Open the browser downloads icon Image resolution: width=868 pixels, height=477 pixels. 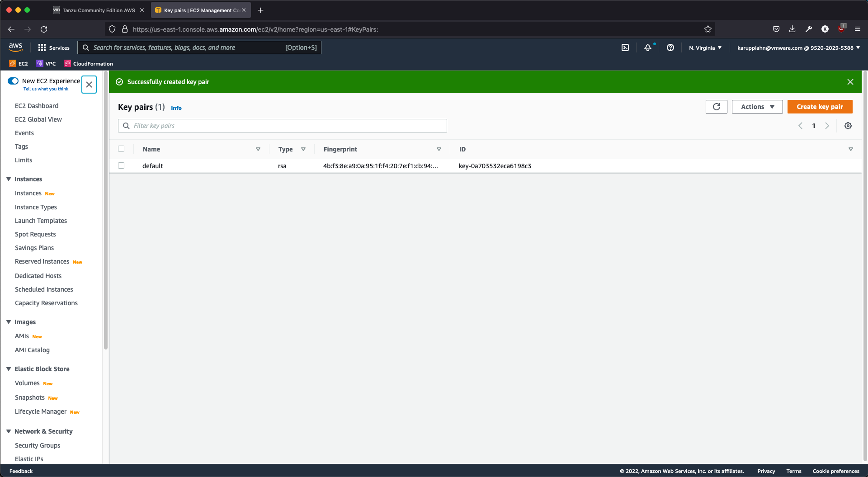(x=793, y=29)
